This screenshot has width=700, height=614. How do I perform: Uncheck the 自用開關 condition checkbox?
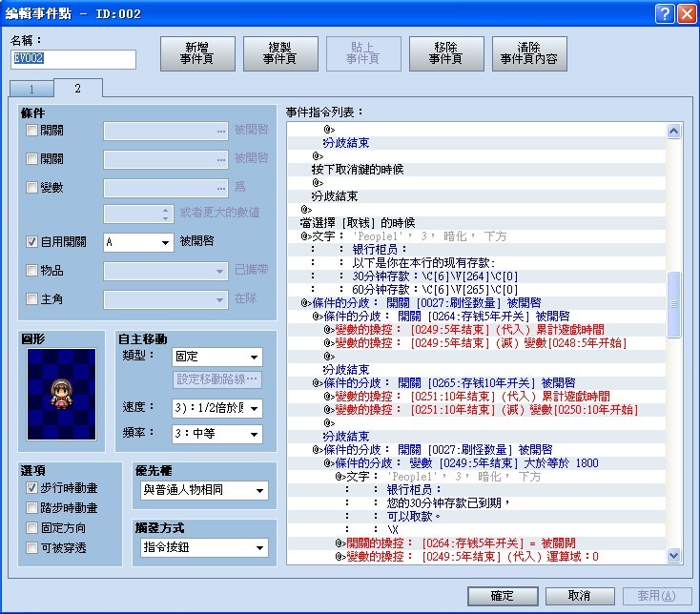[x=31, y=242]
